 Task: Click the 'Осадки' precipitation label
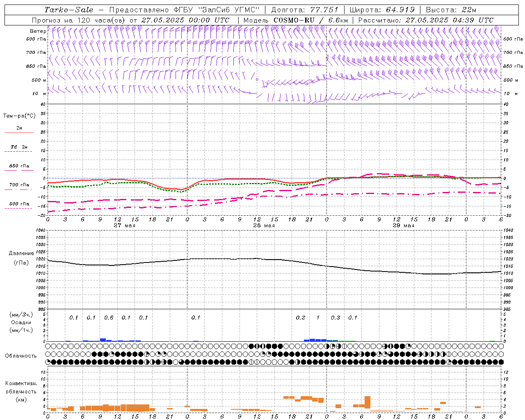click(21, 322)
